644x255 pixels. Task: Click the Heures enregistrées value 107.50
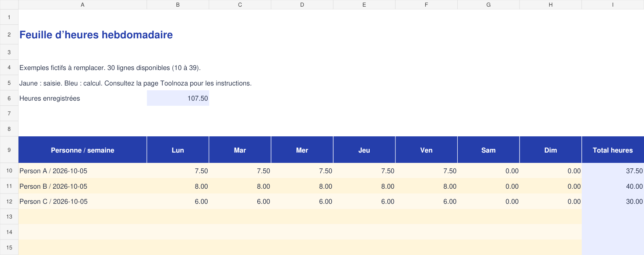click(x=178, y=98)
